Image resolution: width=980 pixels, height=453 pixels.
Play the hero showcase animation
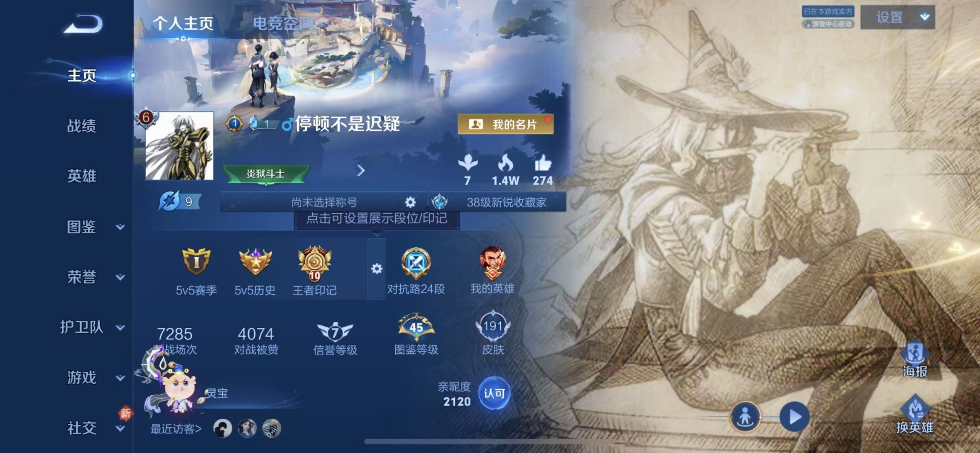(x=794, y=417)
